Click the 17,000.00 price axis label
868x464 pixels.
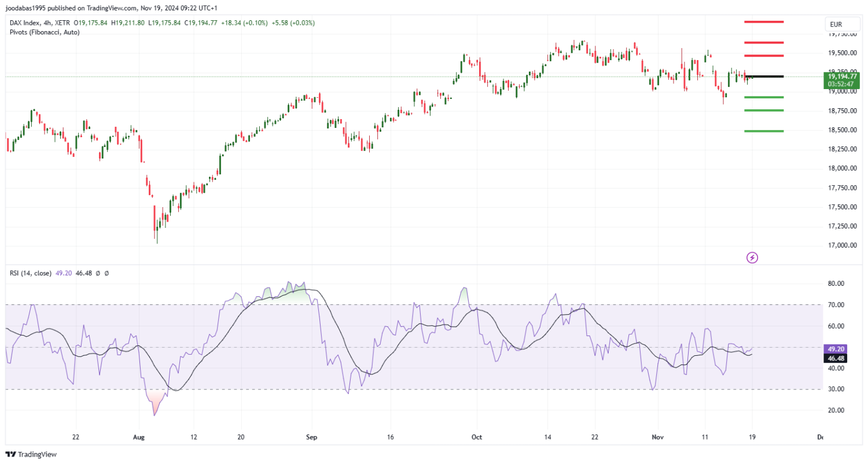(842, 245)
